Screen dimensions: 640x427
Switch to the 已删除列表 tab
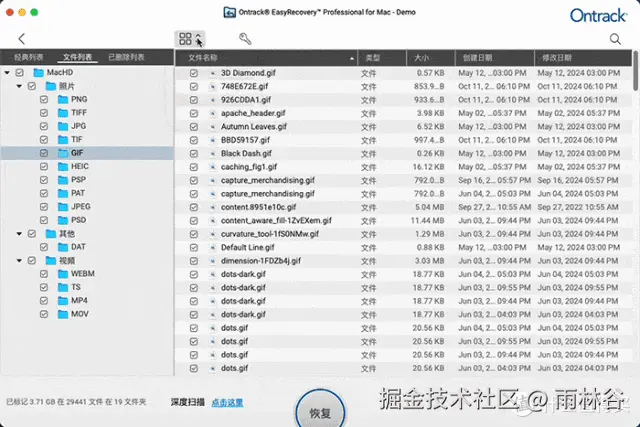click(x=126, y=57)
